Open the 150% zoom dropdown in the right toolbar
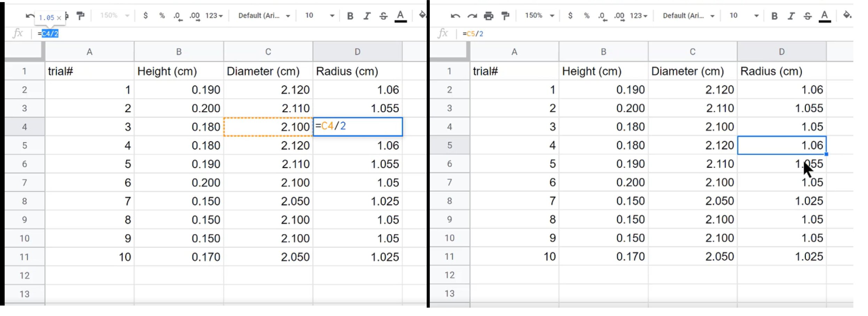868x316 pixels. point(539,16)
